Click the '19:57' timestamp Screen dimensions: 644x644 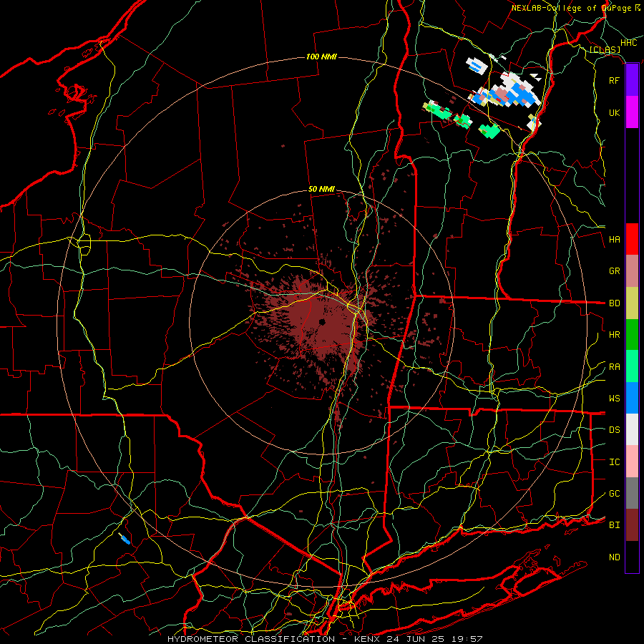(467, 639)
